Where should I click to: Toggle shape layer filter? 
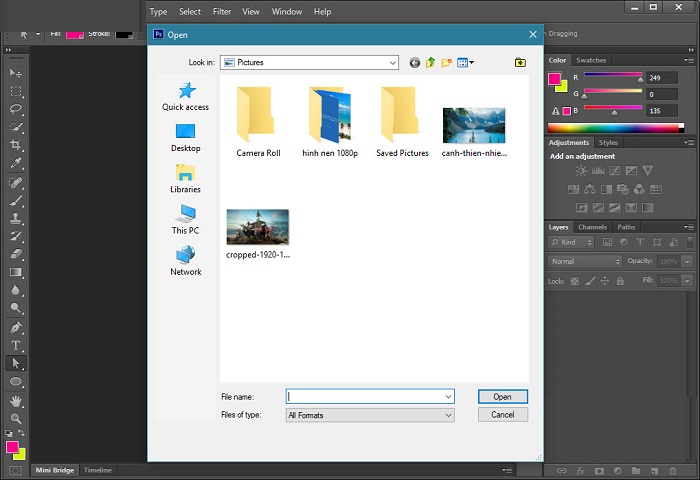[657, 242]
